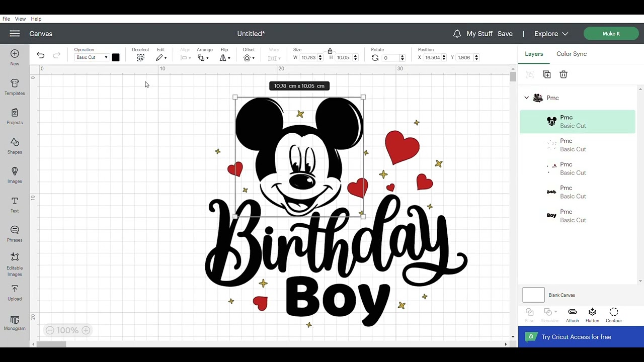Open the hamburger main menu
The width and height of the screenshot is (644, 362).
[x=15, y=34]
